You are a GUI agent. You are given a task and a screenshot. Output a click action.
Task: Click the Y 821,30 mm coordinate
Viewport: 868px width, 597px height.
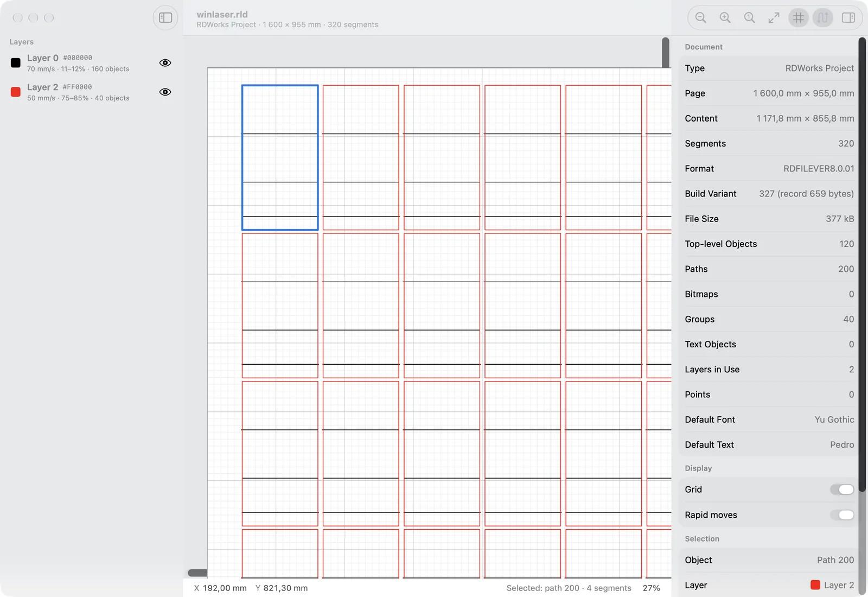point(282,588)
